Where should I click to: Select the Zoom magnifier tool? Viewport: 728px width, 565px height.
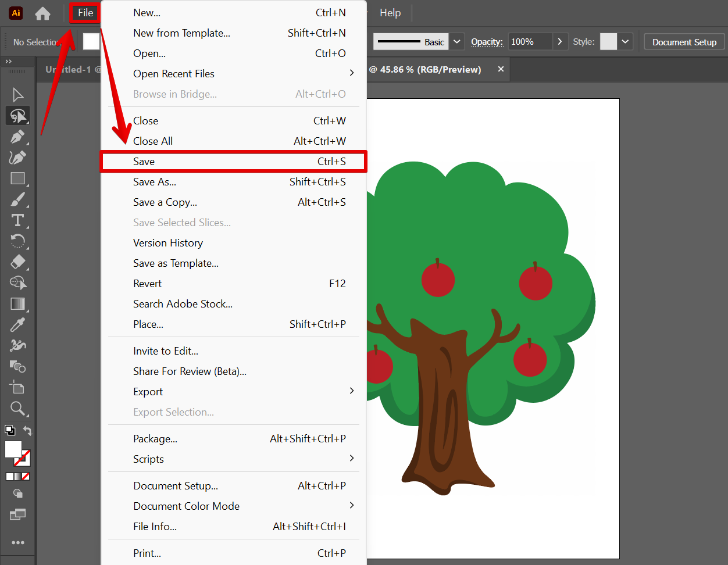(17, 409)
